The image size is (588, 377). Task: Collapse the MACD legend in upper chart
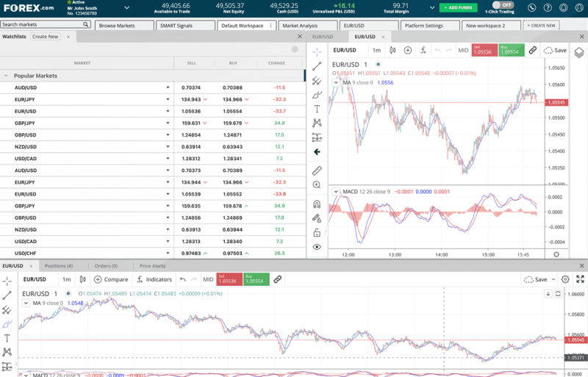(x=336, y=192)
